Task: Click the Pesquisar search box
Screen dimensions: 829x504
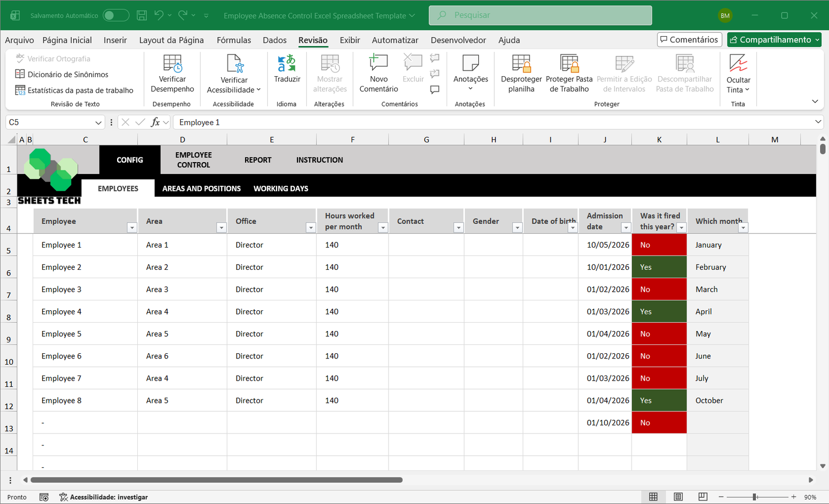Action: pos(540,16)
